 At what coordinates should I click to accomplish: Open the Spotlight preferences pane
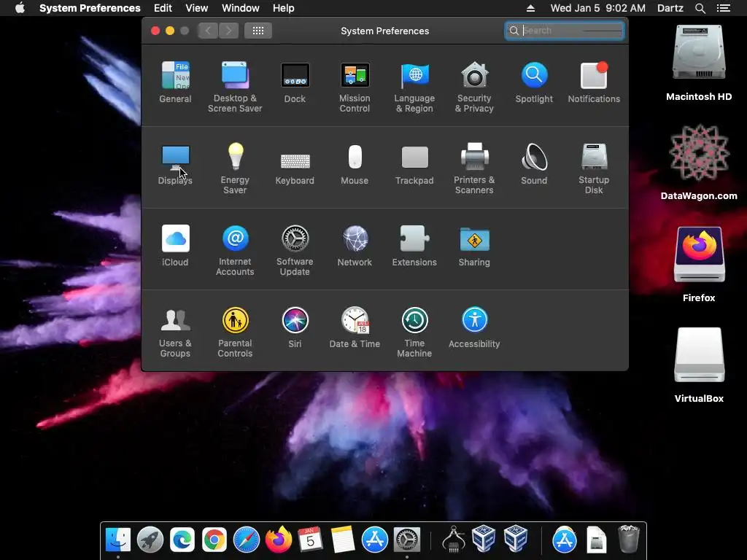click(x=534, y=82)
